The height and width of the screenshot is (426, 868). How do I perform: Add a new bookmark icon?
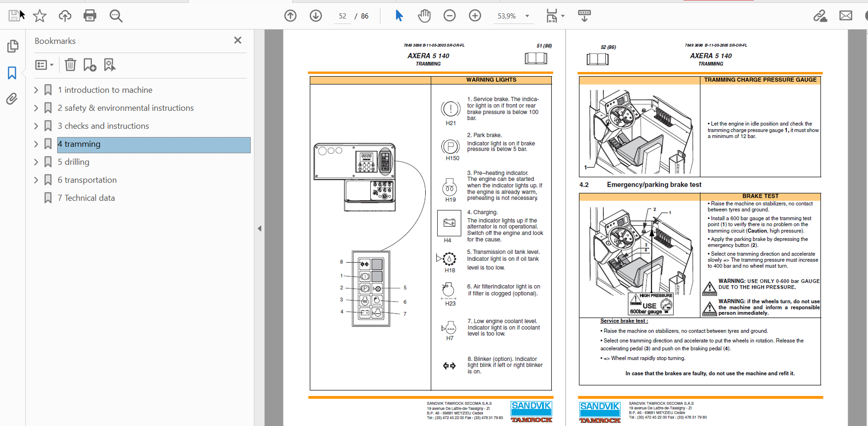pos(90,65)
